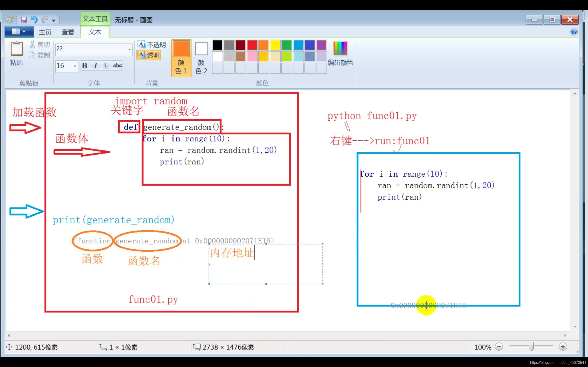Click the Underline formatting icon

106,66
